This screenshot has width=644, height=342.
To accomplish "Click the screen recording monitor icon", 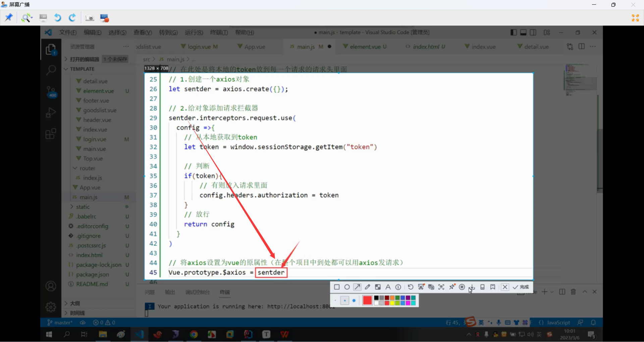I will pos(105,18).
